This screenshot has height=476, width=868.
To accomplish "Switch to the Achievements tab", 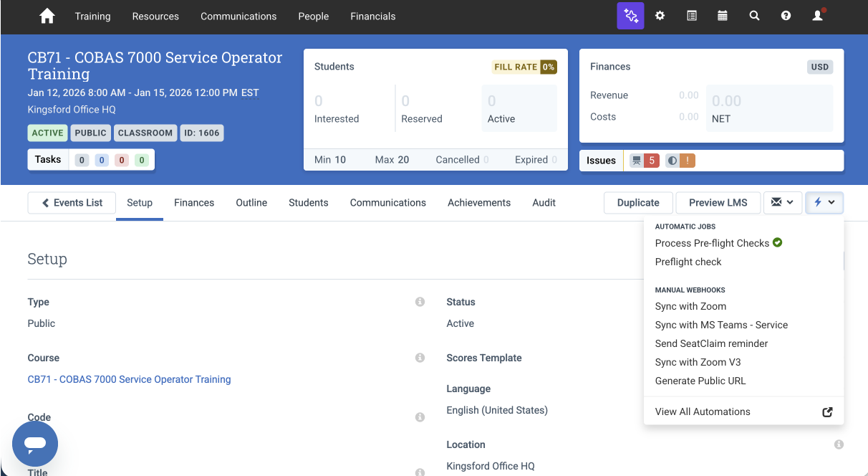I will point(479,203).
